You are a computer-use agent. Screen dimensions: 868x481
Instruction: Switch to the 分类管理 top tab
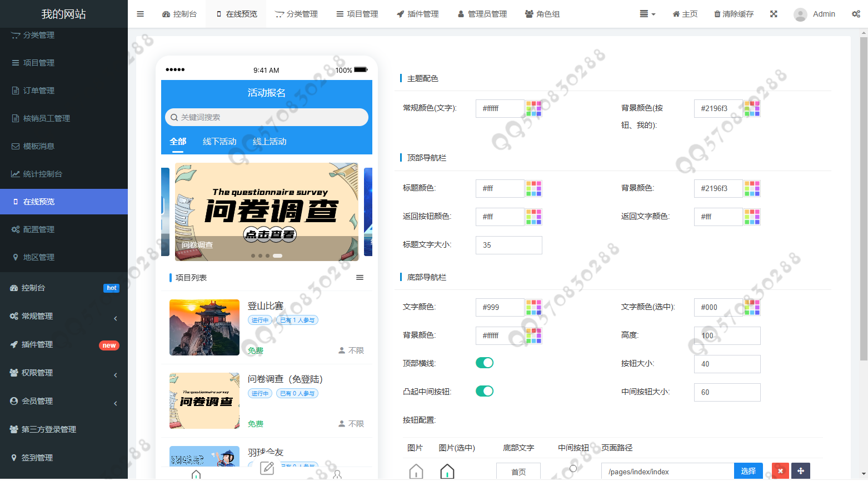tap(297, 14)
